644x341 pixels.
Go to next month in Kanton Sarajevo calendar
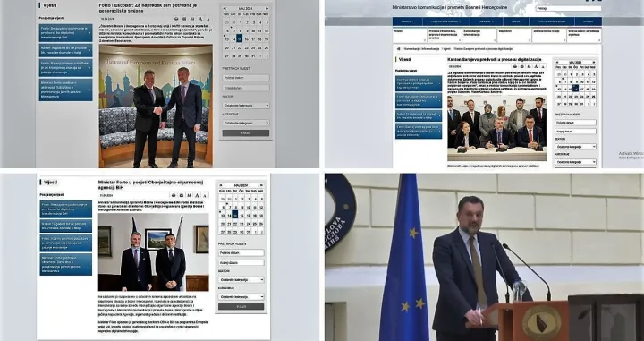594,62
